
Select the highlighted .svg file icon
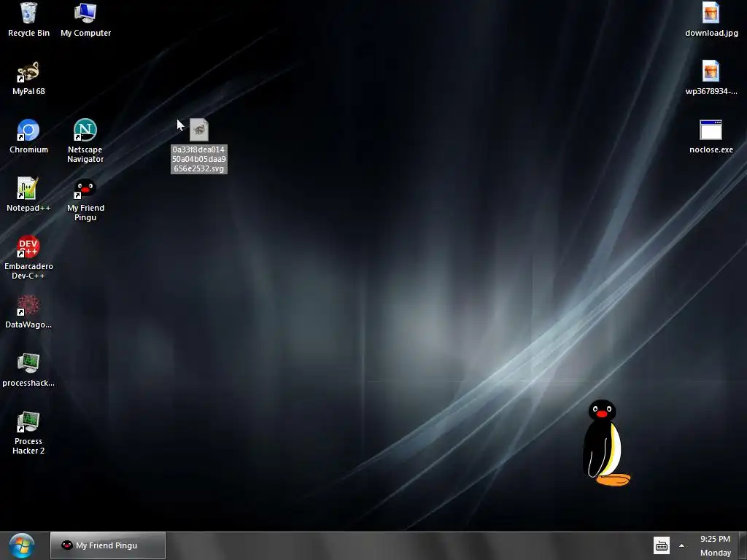point(199,130)
